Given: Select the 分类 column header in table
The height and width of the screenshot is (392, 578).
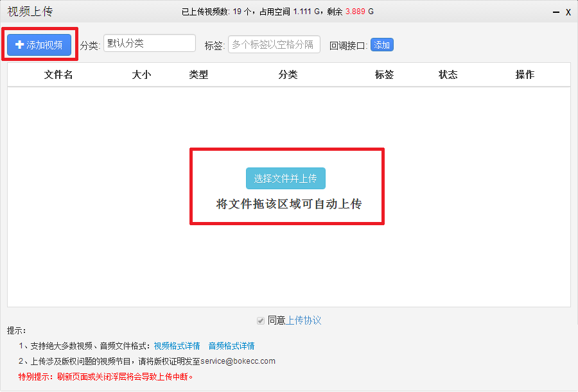Looking at the screenshot, I should tap(288, 75).
